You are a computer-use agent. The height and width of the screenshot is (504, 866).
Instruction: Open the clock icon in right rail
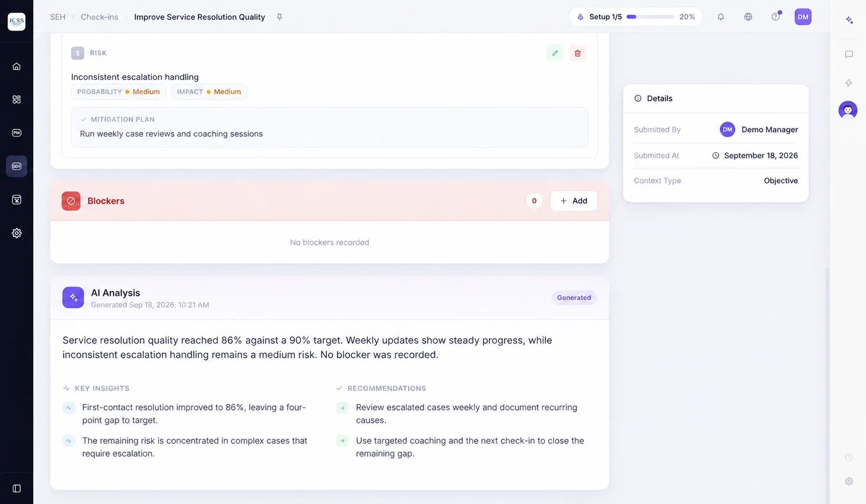(849, 458)
